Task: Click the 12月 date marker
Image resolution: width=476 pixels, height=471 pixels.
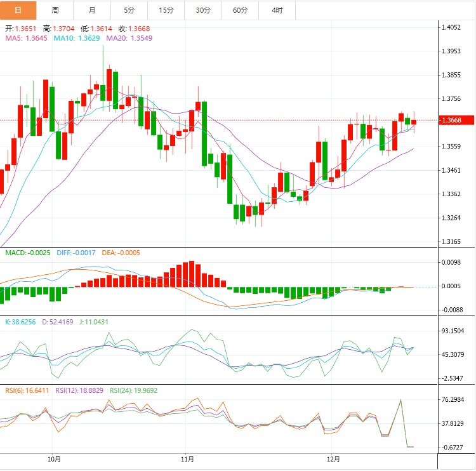Action: coord(334,459)
